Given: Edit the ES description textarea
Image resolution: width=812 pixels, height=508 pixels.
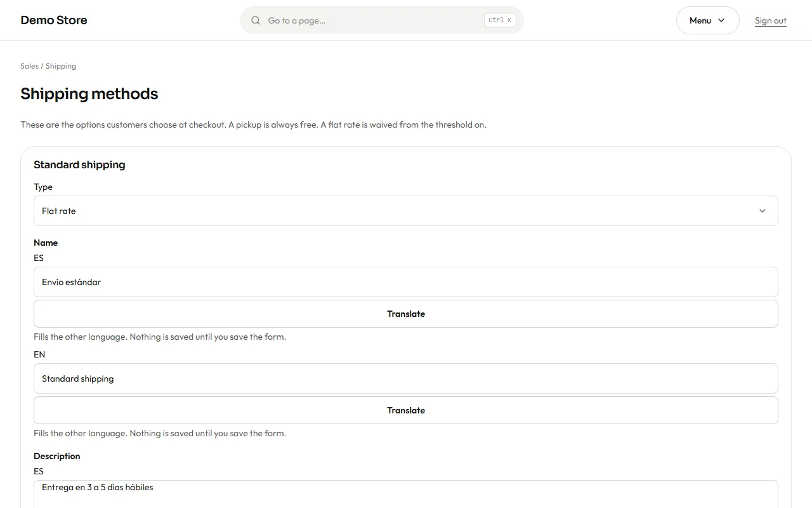Looking at the screenshot, I should 406,494.
